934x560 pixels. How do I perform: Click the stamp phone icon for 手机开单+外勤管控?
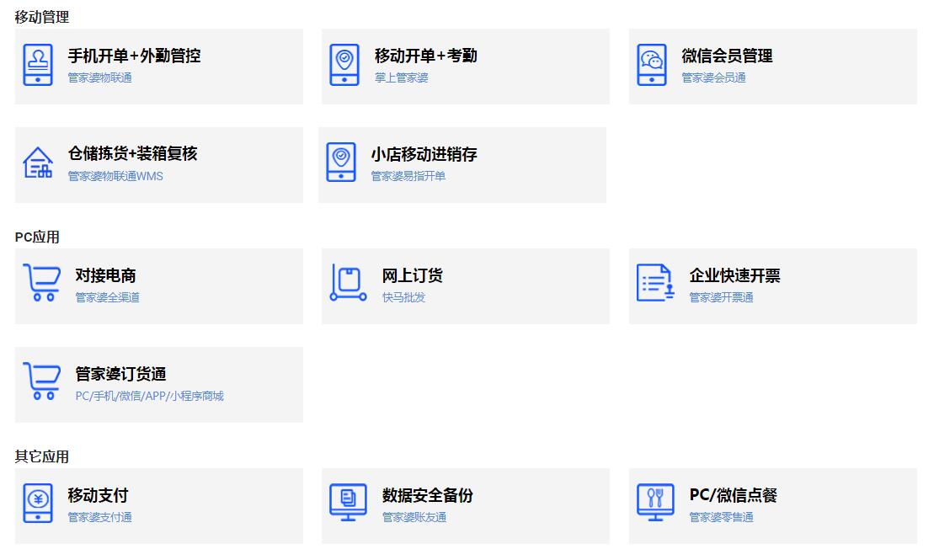click(38, 65)
